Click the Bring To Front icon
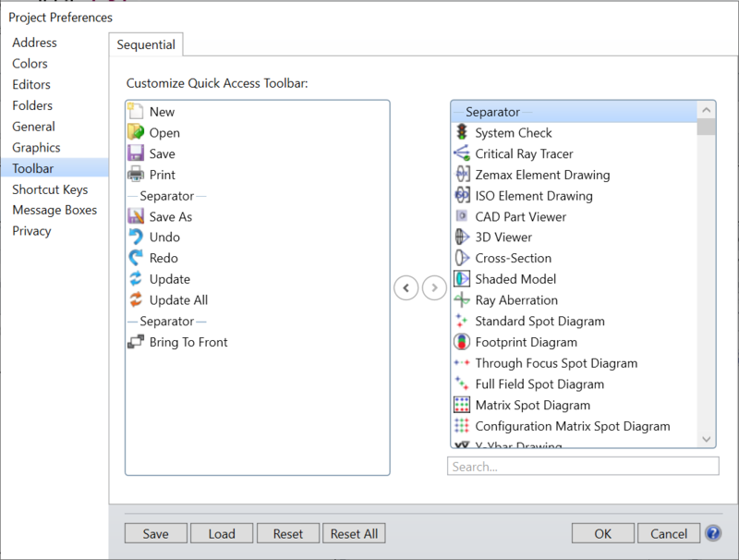This screenshot has width=739, height=560. pyautogui.click(x=136, y=342)
